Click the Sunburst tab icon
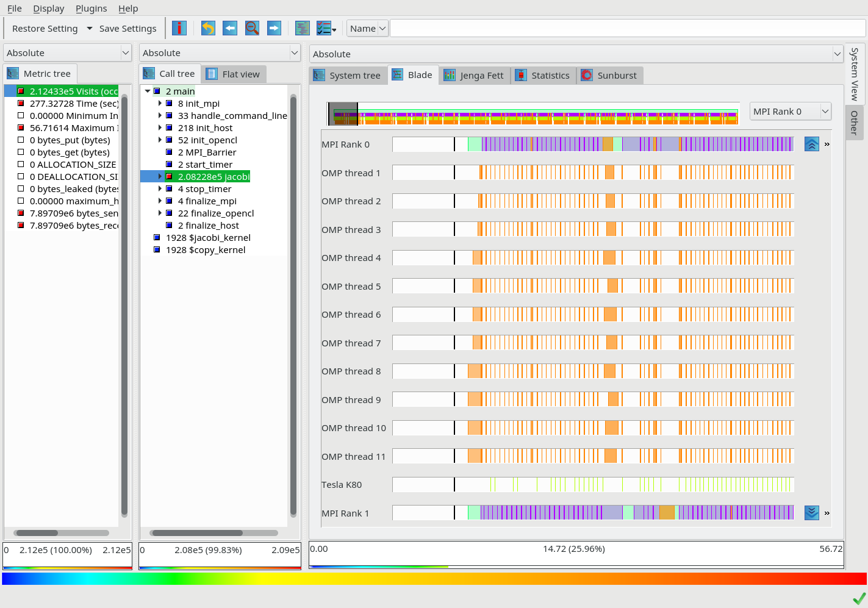 tap(587, 75)
